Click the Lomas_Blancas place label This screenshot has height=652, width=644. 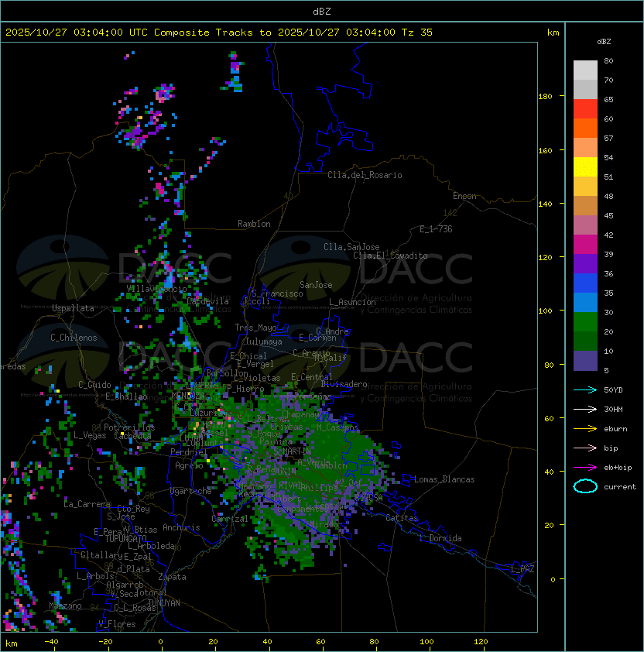(444, 479)
